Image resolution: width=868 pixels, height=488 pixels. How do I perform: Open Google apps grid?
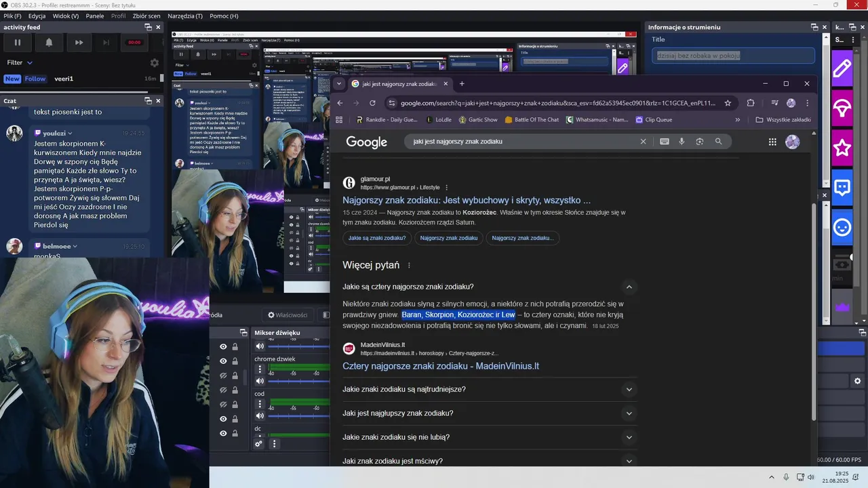coord(772,142)
